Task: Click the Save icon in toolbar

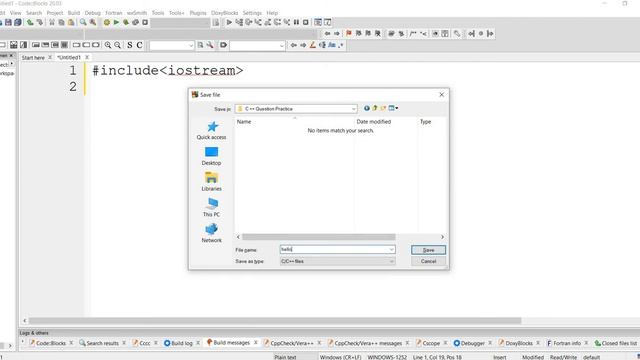Action: point(8,22)
